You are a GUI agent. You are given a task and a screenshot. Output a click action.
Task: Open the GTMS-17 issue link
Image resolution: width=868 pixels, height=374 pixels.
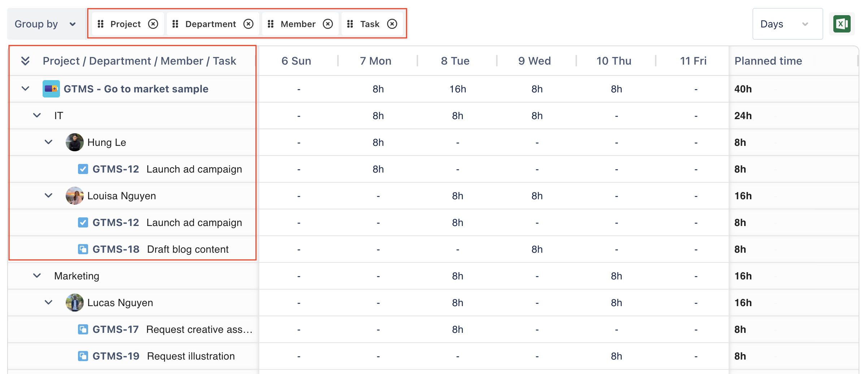[116, 329]
